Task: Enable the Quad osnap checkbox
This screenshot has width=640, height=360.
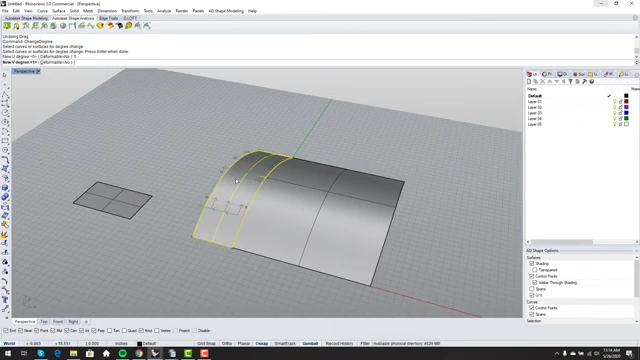Action: (x=124, y=331)
